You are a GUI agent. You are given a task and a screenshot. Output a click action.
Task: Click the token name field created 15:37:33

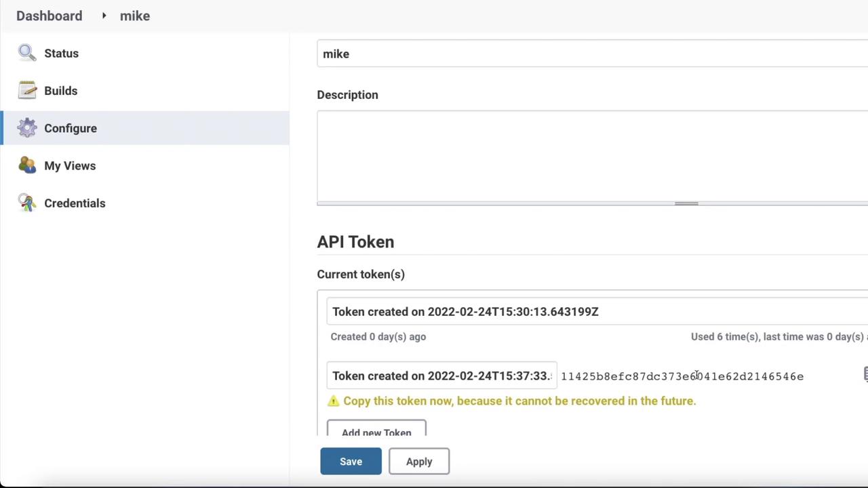(441, 376)
